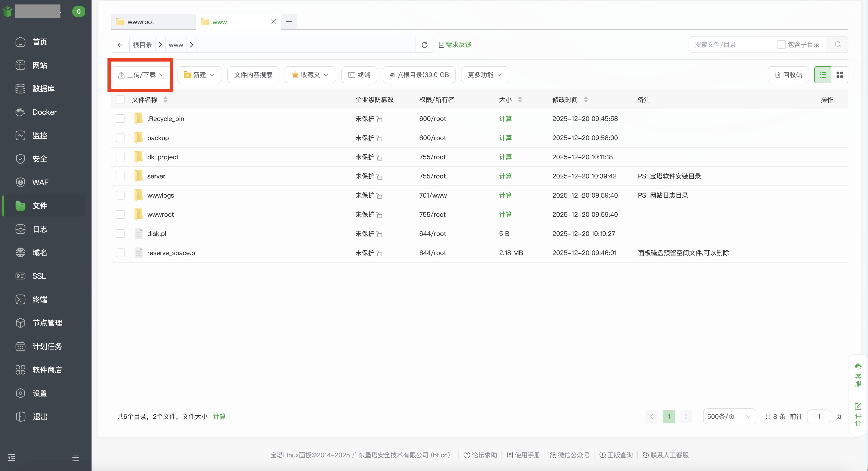Click the 文件内容搜索 button

pyautogui.click(x=253, y=75)
